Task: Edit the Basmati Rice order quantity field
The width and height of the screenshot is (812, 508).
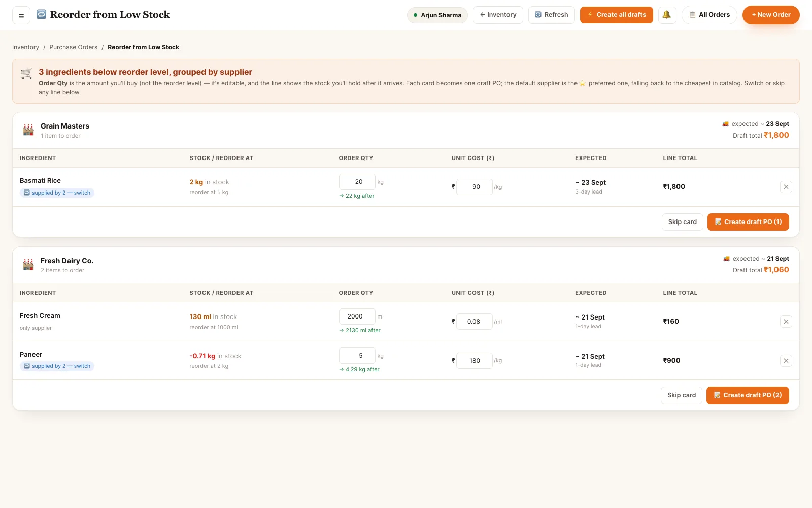Action: [357, 182]
